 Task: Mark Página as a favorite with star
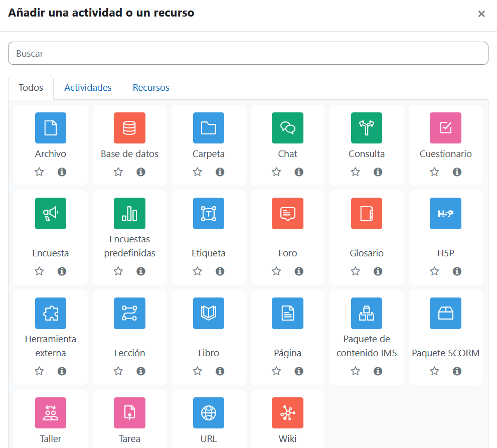tap(276, 371)
